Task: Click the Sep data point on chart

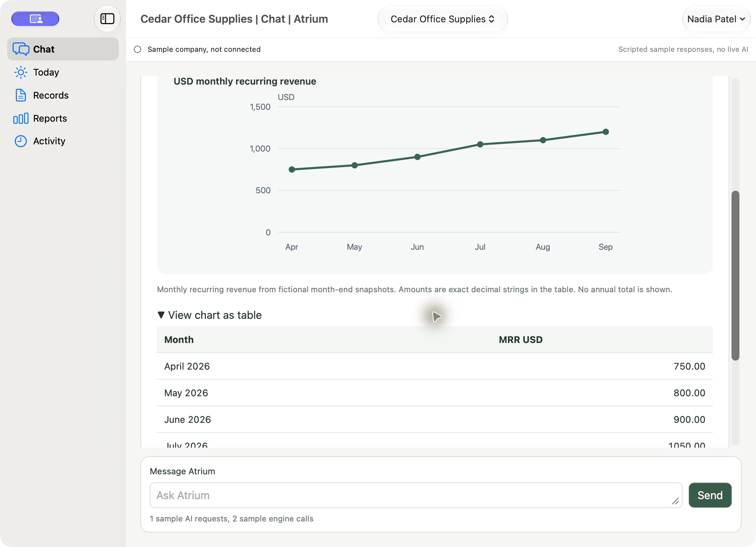Action: [x=606, y=132]
